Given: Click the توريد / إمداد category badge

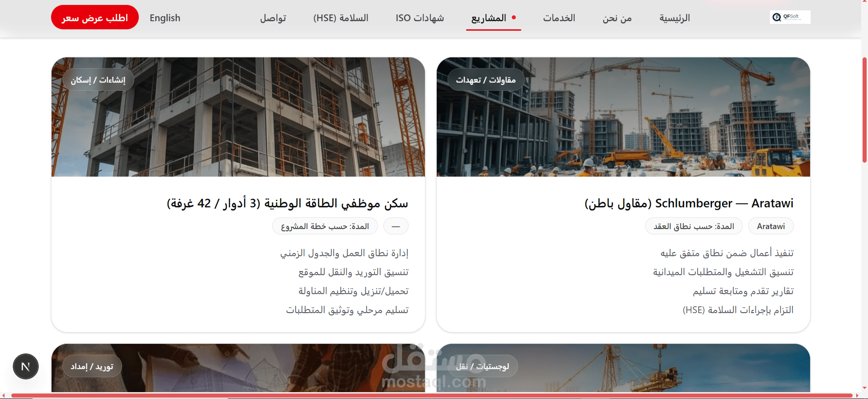Looking at the screenshot, I should [x=92, y=366].
